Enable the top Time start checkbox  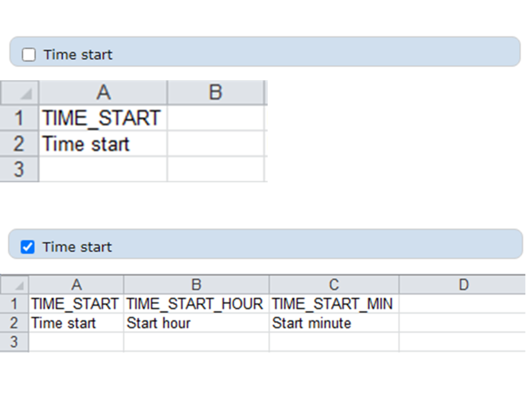coord(29,55)
